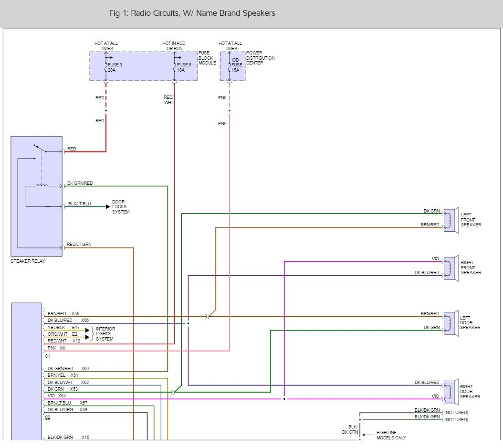Select the Fuse 6 10A symbol
503x448 pixels.
[x=175, y=67]
